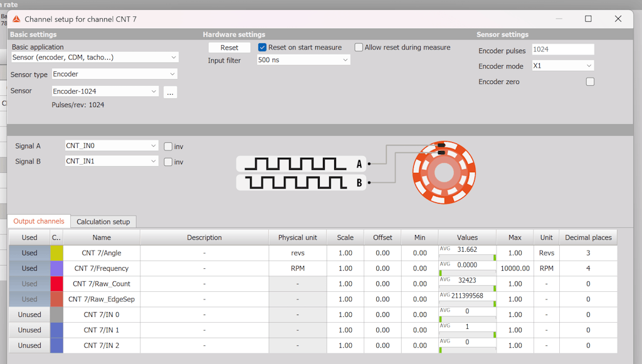Toggle Used button for CNT 7/Raw_Count
Screen dimensions: 642x364
[x=29, y=284]
